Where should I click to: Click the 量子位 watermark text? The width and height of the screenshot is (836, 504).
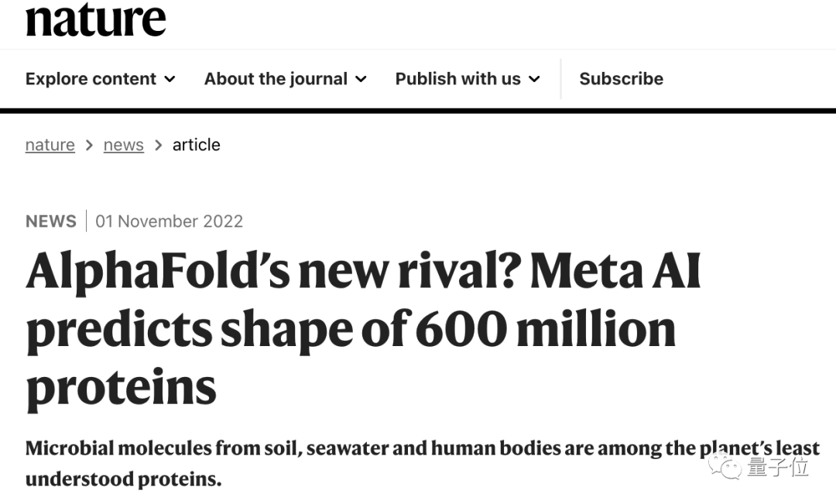tap(777, 468)
